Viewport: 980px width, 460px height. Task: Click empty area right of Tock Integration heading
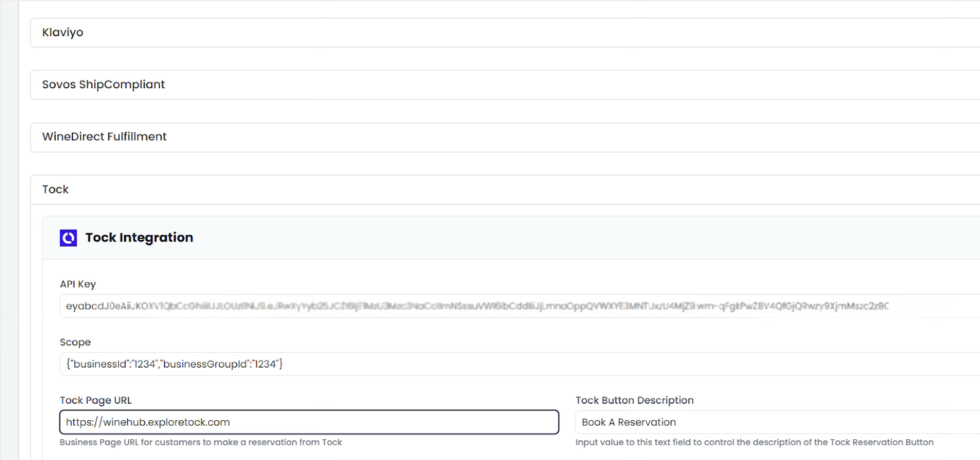click(x=582, y=238)
